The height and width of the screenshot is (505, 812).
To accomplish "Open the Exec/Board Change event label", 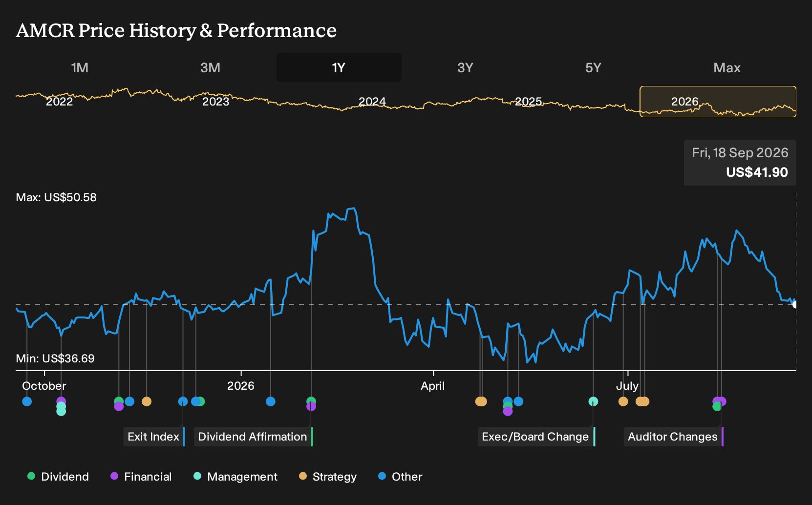I will point(536,437).
